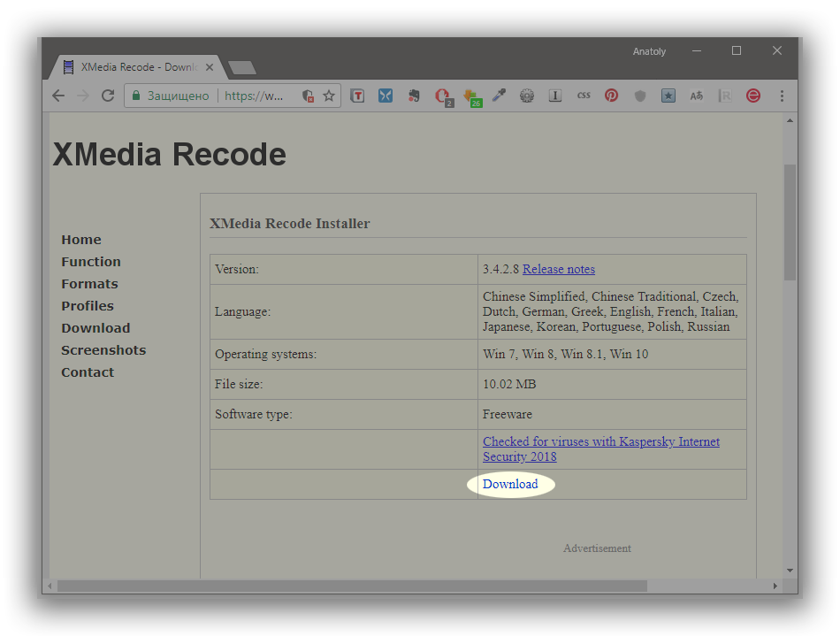The height and width of the screenshot is (636, 840).
Task: Open the Kaspersky virus check link
Action: click(600, 448)
